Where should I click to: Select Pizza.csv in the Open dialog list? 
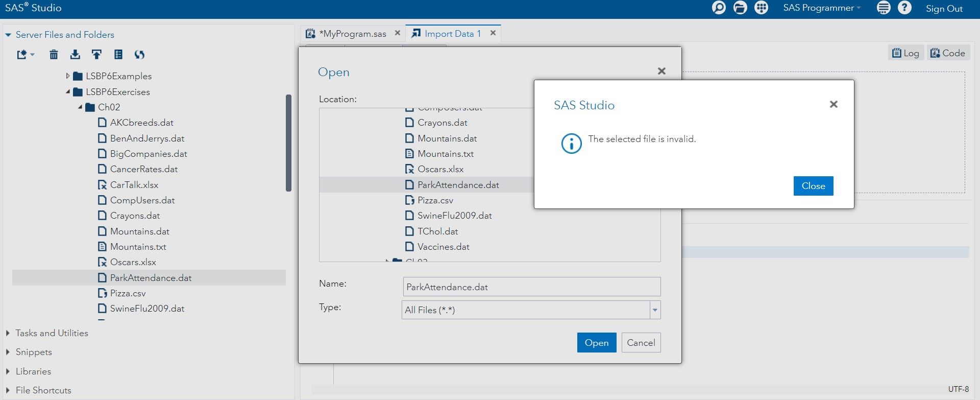coord(435,200)
